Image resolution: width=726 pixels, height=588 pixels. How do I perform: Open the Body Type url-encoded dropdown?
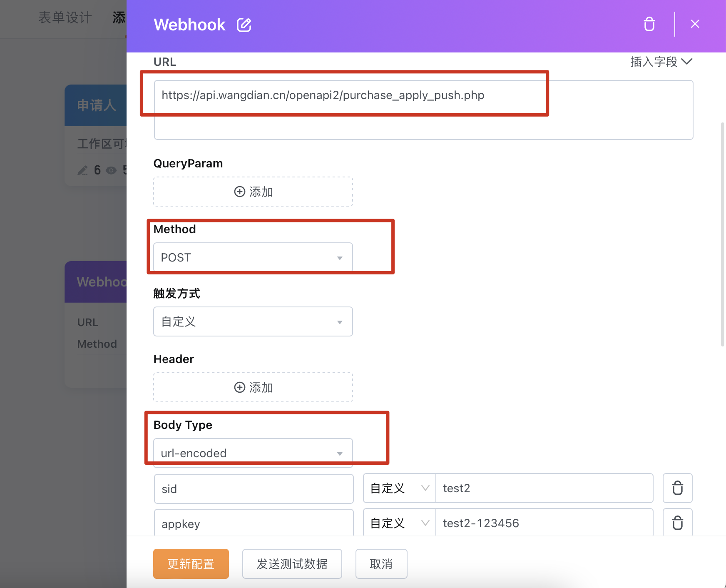click(x=253, y=453)
